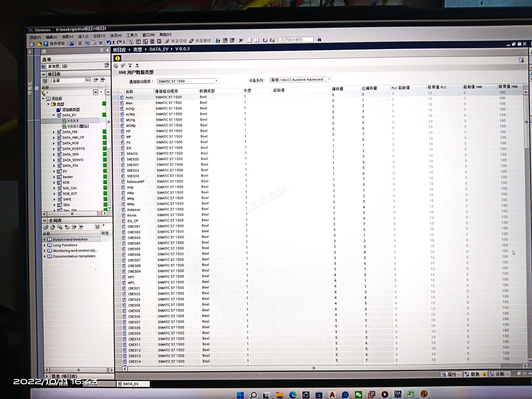Open the 通信驱动程序 SIMATIC S7 1500 dropdown
532x399 pixels.
coord(216,81)
